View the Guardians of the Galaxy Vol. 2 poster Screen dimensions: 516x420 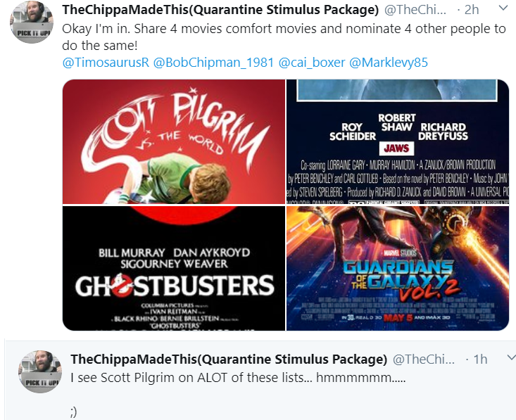tap(398, 268)
